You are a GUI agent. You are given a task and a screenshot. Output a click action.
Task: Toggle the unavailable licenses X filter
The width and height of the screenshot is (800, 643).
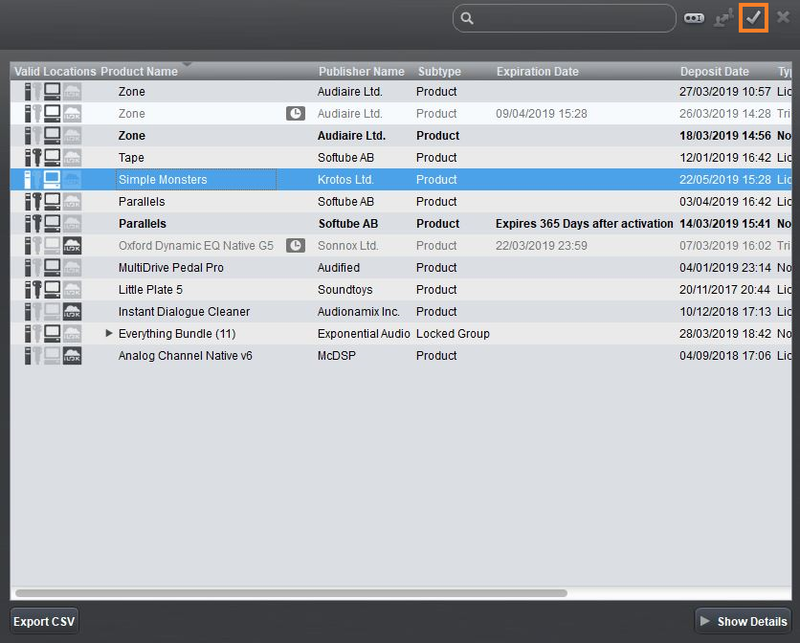783,17
